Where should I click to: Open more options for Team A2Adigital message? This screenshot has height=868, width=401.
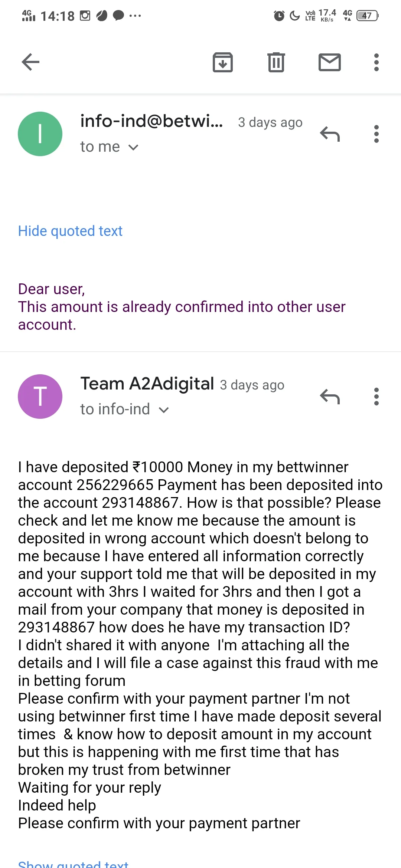point(376,397)
